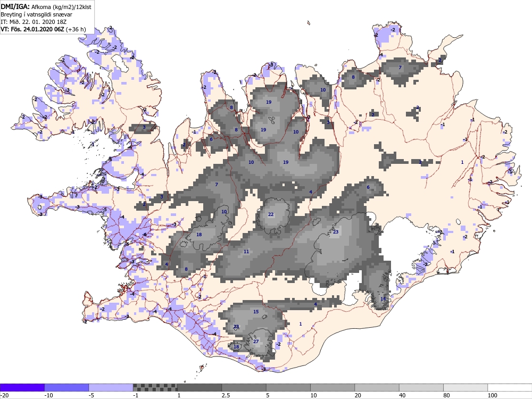Click the '80' legend scale label

(447, 395)
